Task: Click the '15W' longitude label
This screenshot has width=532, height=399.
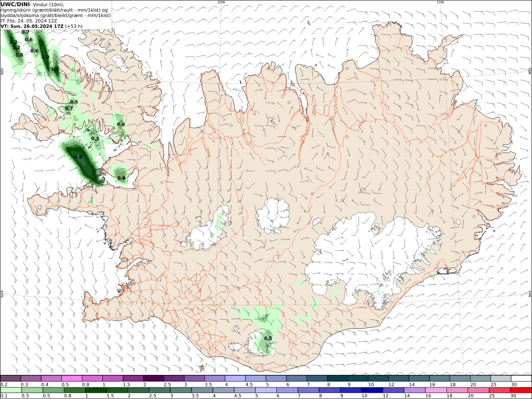Action: click(x=440, y=2)
